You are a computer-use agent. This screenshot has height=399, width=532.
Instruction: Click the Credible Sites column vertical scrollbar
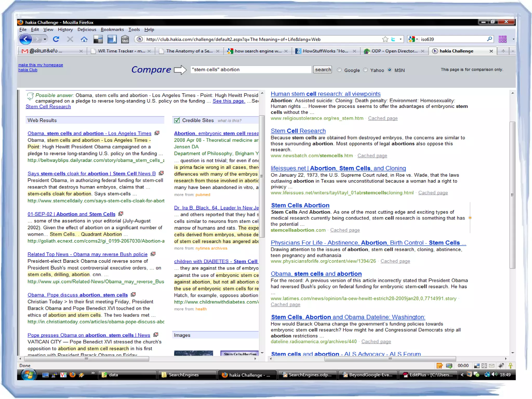262,176
